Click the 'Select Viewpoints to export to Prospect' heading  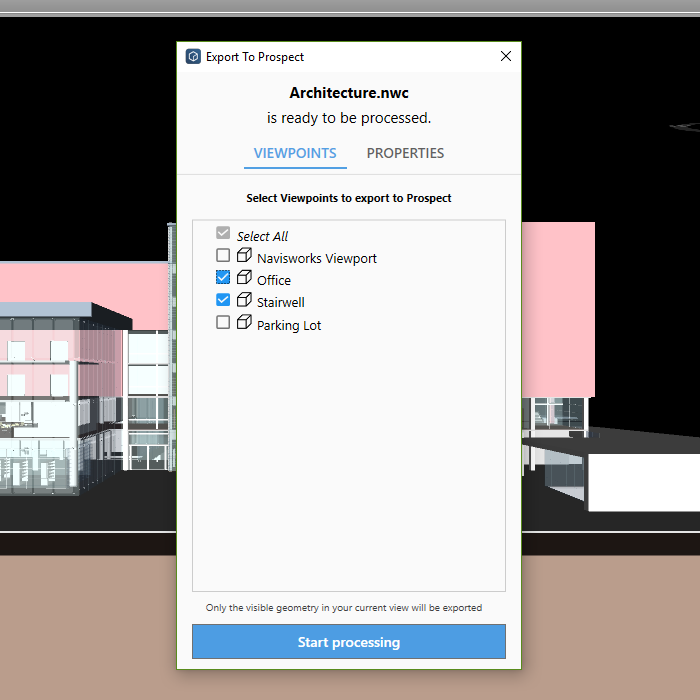pos(349,198)
